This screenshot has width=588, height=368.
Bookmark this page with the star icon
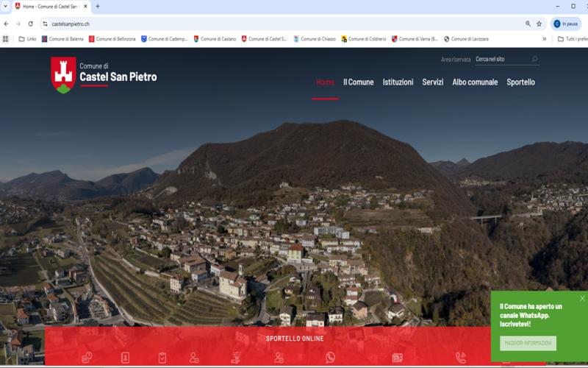(x=539, y=24)
